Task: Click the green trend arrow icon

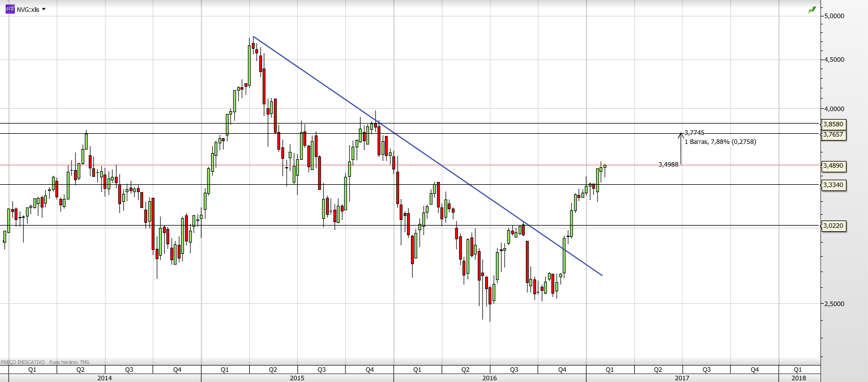Action: pyautogui.click(x=812, y=10)
